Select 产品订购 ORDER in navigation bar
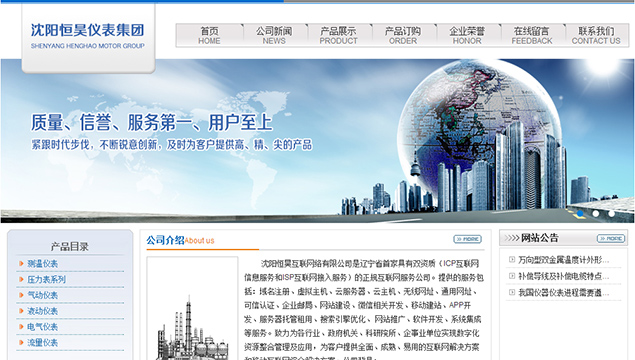This screenshot has width=635, height=360. tap(403, 35)
